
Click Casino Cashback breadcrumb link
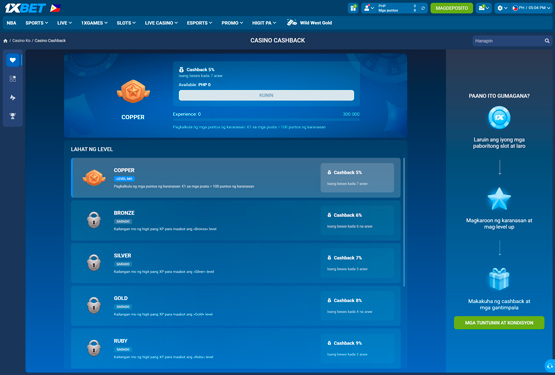tap(50, 41)
